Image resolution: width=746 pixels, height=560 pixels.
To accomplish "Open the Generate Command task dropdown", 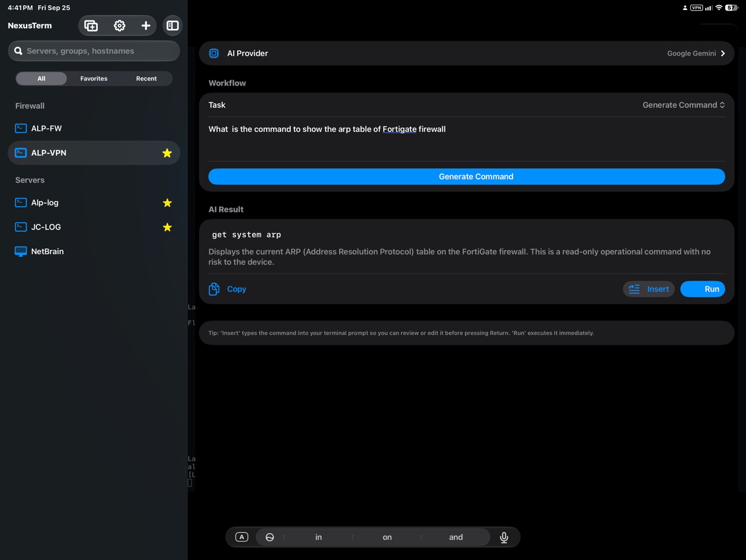I will 684,105.
